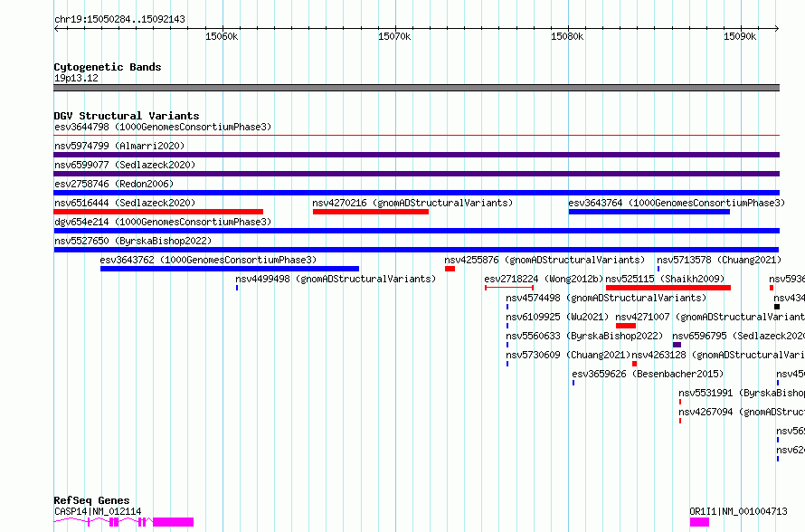Click the OR1I1 gene magenta exon block

click(x=699, y=522)
